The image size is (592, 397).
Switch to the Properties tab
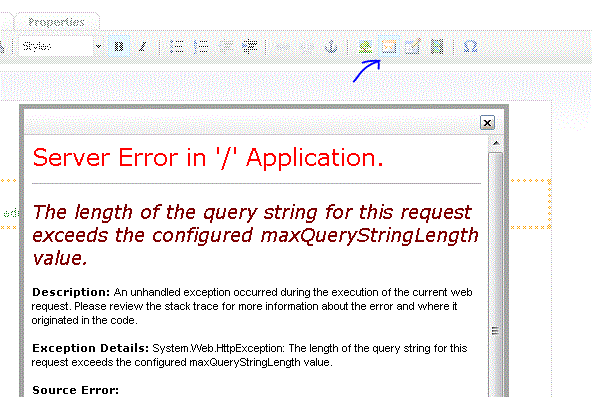point(57,22)
